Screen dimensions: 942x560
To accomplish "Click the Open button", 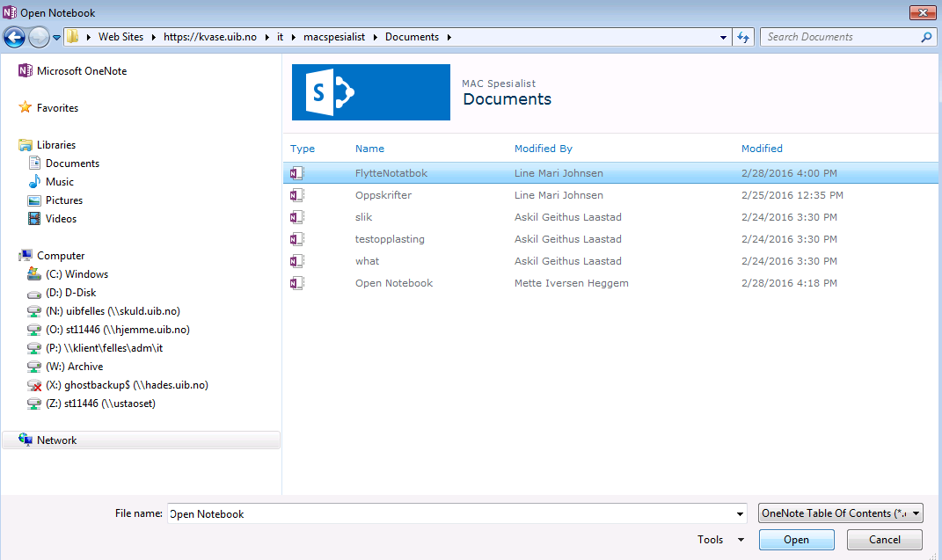I will click(x=796, y=540).
